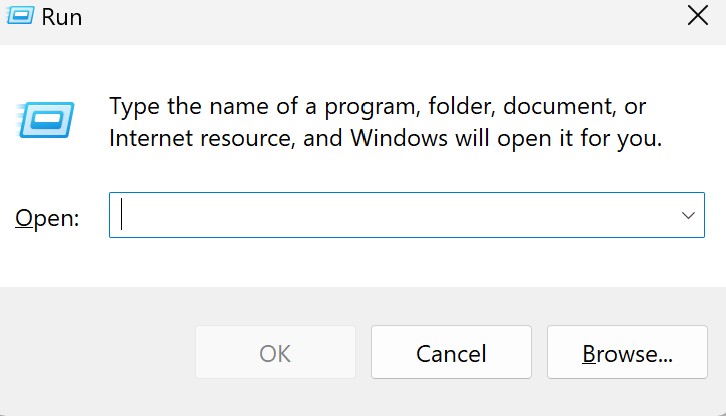Click the "Run" title text
Viewport: 726px width, 416px height.
[x=62, y=18]
